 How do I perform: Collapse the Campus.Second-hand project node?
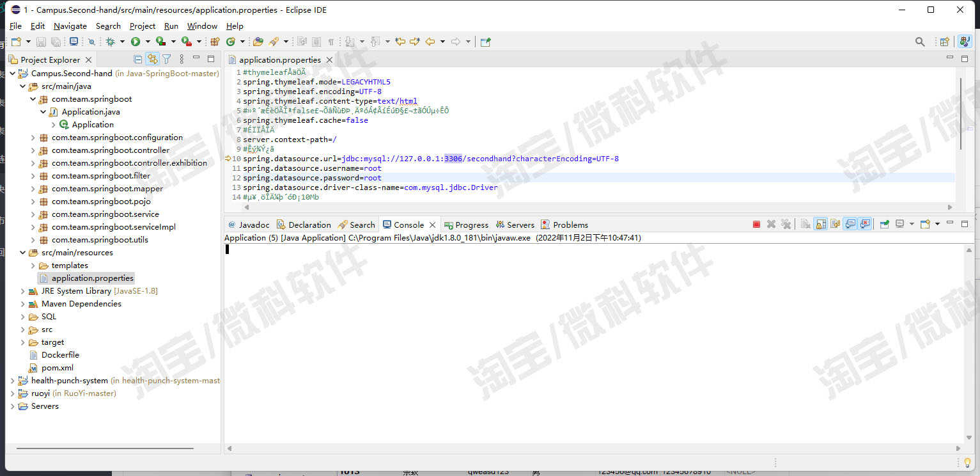tap(13, 74)
